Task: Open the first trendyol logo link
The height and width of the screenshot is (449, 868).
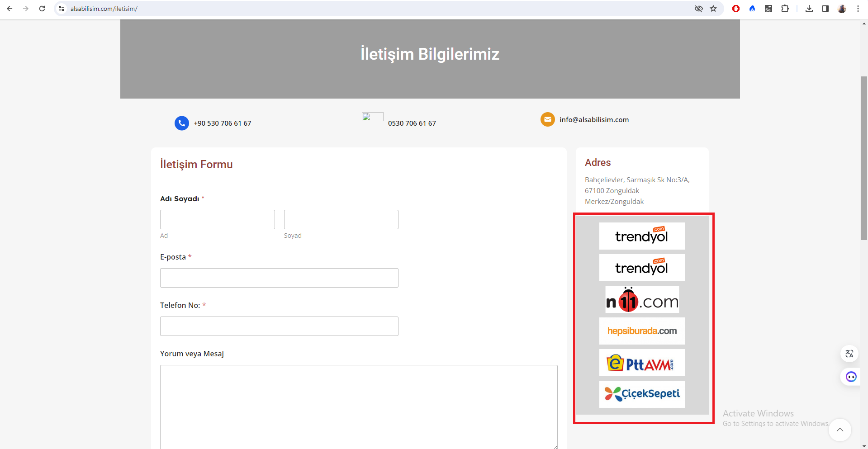Action: (642, 236)
